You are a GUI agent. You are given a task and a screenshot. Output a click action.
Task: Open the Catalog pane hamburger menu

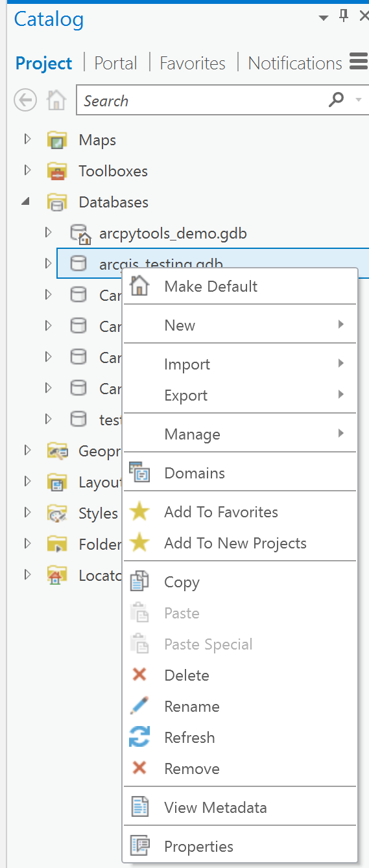click(359, 62)
